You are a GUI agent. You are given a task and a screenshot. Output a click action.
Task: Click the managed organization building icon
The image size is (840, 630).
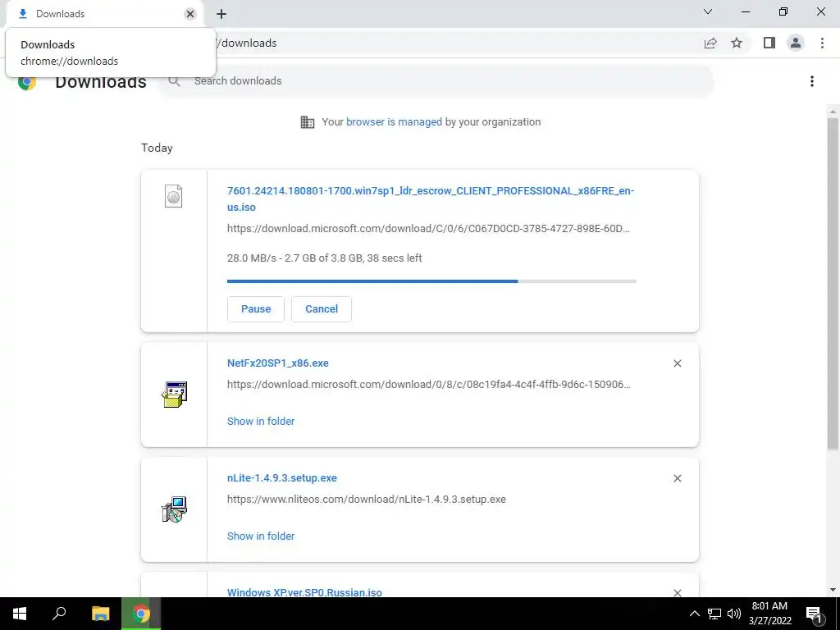(x=308, y=122)
